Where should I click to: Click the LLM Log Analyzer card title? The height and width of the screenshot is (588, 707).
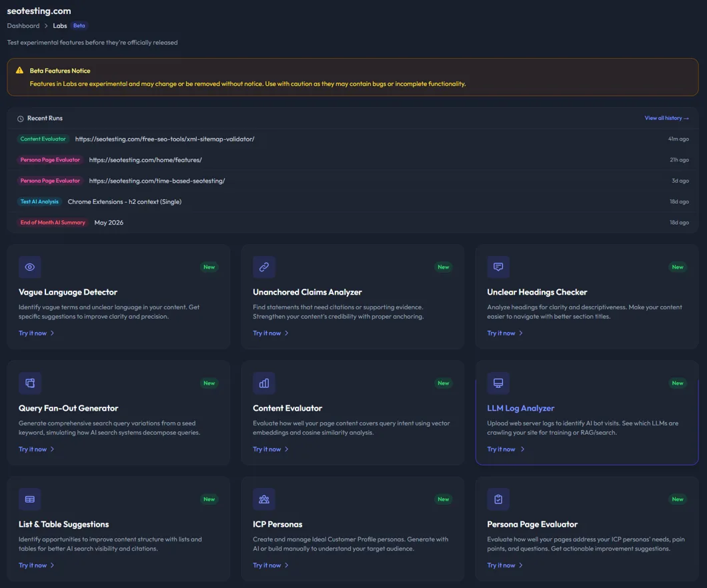520,408
